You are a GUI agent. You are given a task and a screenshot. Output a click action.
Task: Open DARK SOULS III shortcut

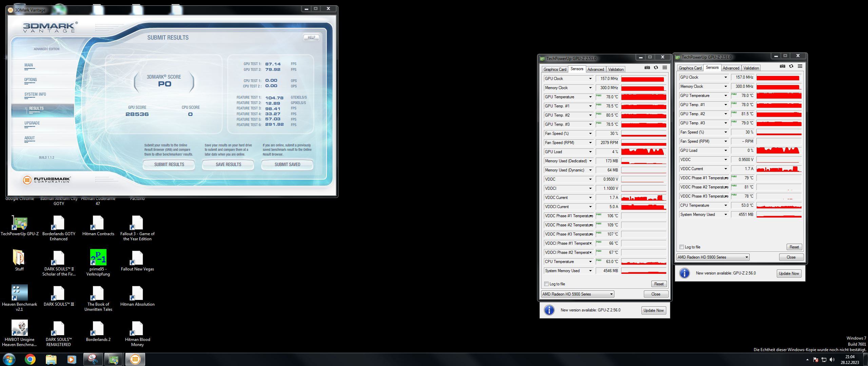[59, 296]
